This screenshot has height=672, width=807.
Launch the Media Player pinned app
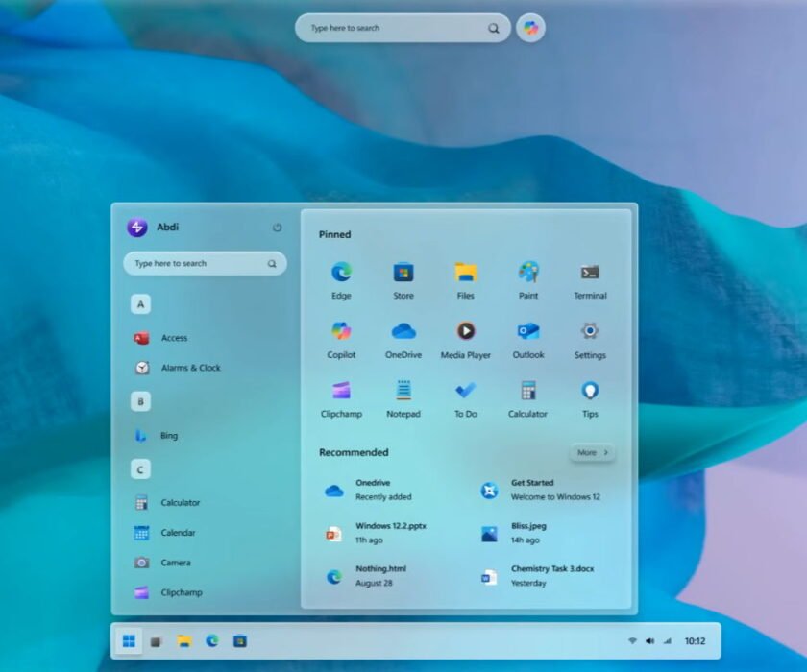[x=466, y=339]
